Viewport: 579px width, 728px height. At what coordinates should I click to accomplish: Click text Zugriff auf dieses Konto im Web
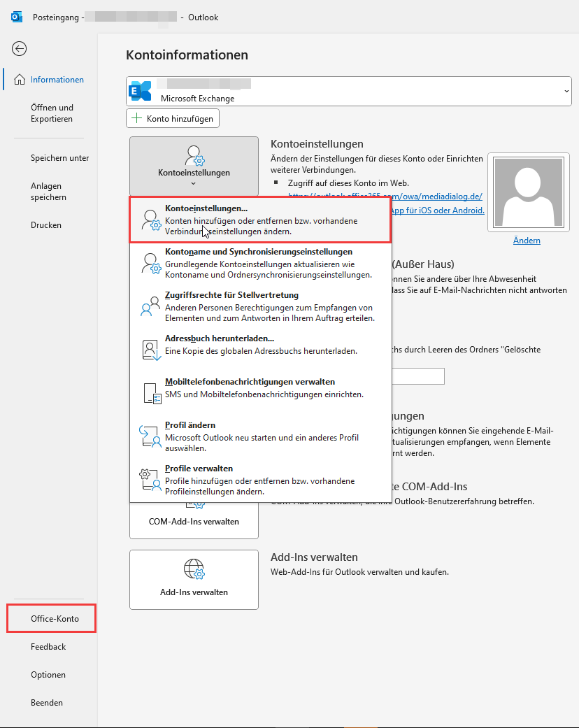point(348,183)
